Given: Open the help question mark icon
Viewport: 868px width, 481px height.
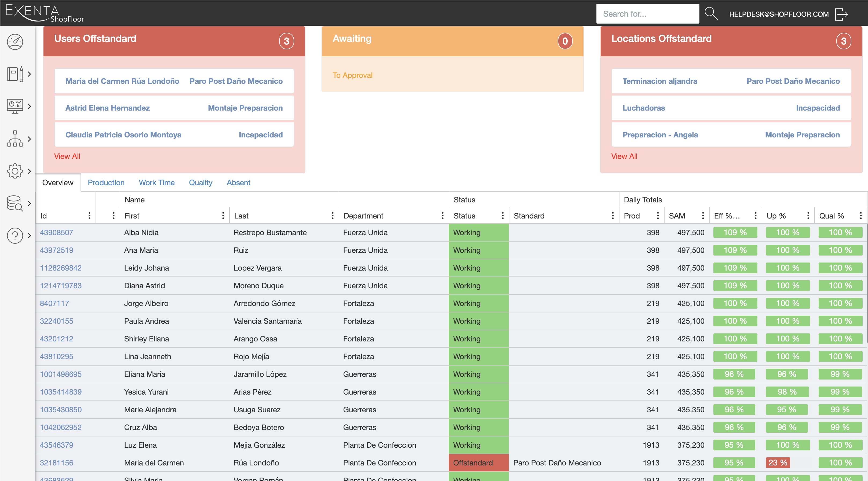Looking at the screenshot, I should point(15,235).
